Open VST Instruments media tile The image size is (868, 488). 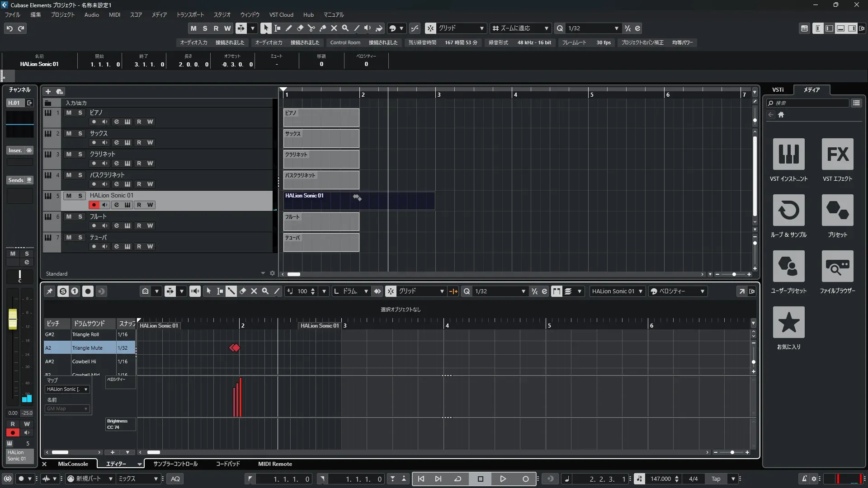[x=788, y=155]
